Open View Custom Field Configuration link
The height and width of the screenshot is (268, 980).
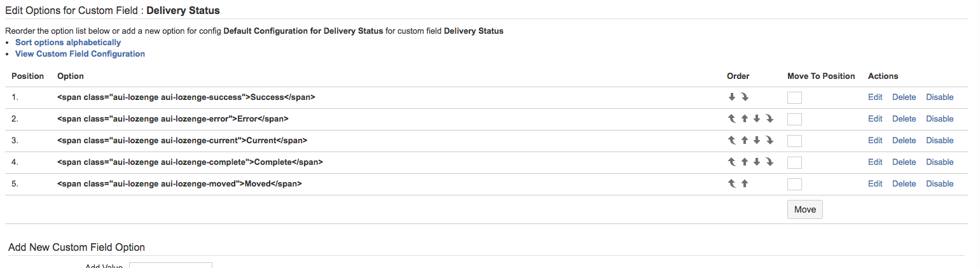coord(80,54)
